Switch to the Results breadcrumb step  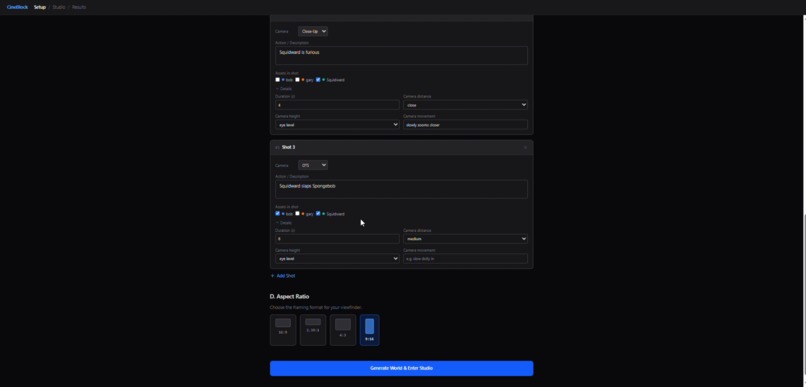tap(79, 7)
